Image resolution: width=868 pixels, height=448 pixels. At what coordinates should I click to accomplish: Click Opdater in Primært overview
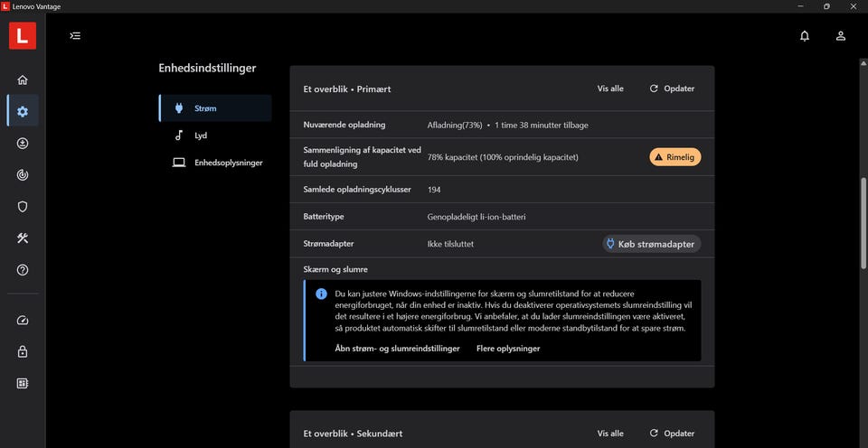(x=672, y=89)
